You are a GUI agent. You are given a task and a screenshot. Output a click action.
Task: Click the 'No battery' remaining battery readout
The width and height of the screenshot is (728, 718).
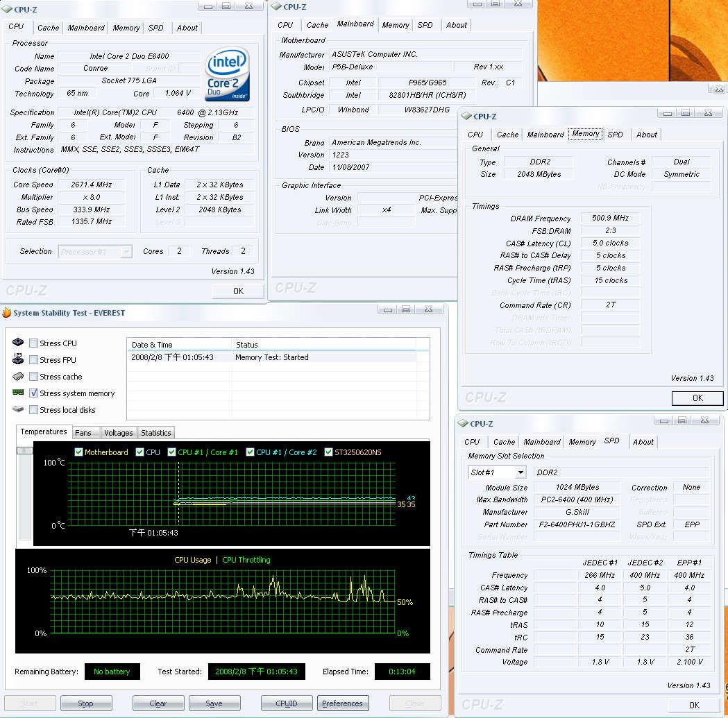tap(112, 672)
